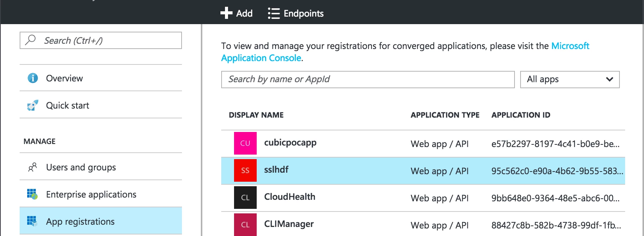Screen dimensions: 644x236
Task: Click the Quick start rocket icon
Action: (33, 105)
